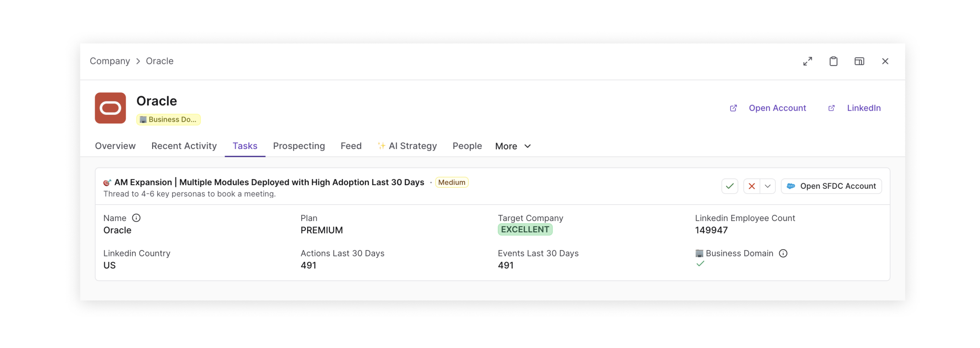Click the Oracle name value
The image size is (980, 348).
click(118, 230)
